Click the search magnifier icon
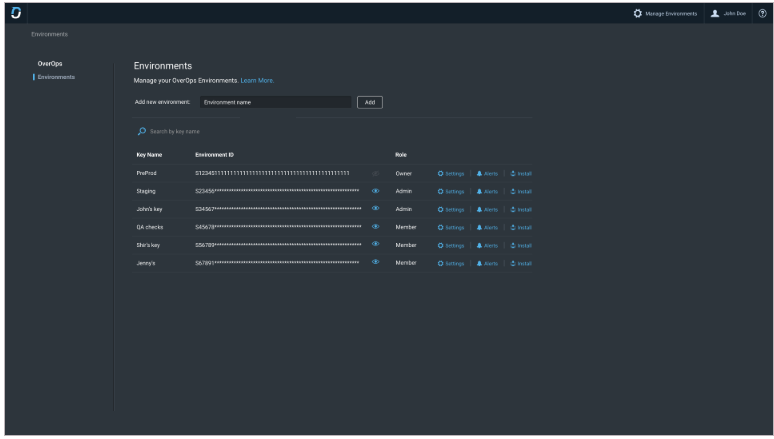Viewport: 774px width, 439px height. tap(142, 131)
